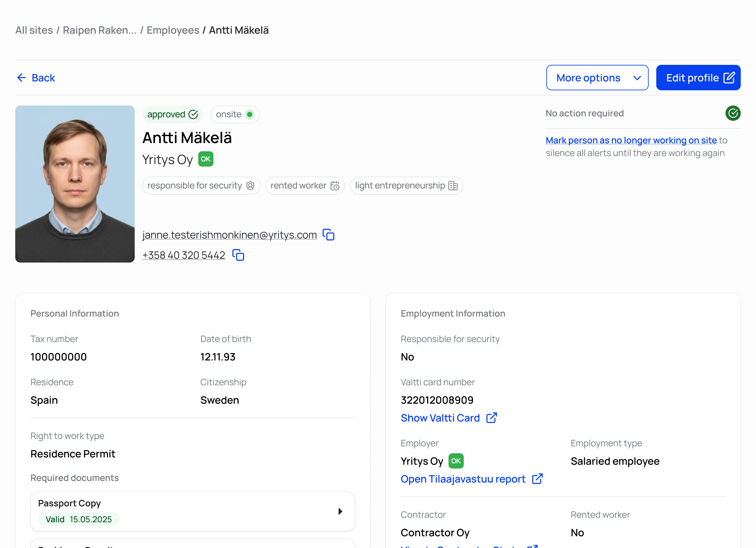Viewport: 756px width, 548px height.
Task: Click Mark person as no longer working link
Action: click(x=631, y=140)
